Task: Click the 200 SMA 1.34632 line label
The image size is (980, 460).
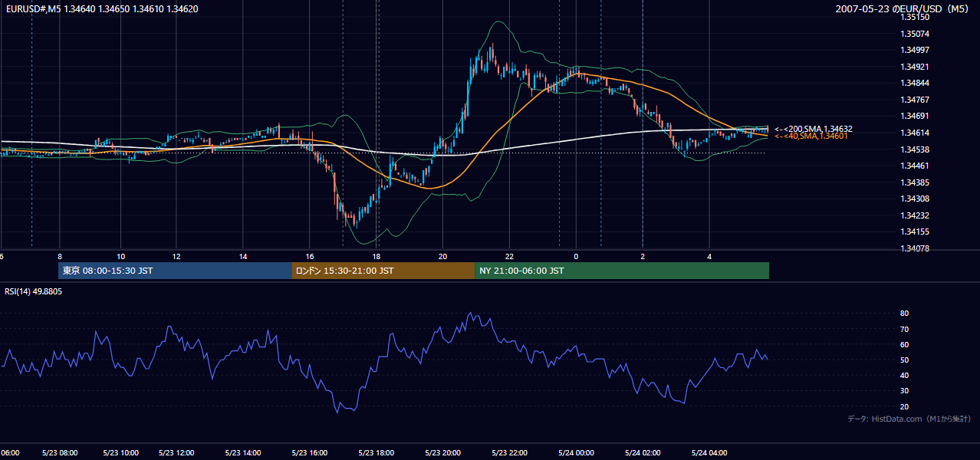Action: coord(813,129)
